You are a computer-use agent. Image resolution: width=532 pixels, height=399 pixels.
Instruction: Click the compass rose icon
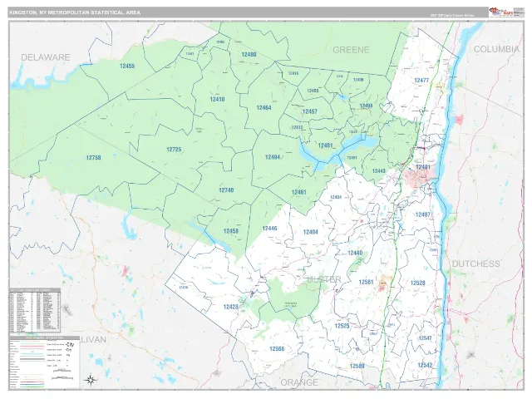(x=91, y=380)
